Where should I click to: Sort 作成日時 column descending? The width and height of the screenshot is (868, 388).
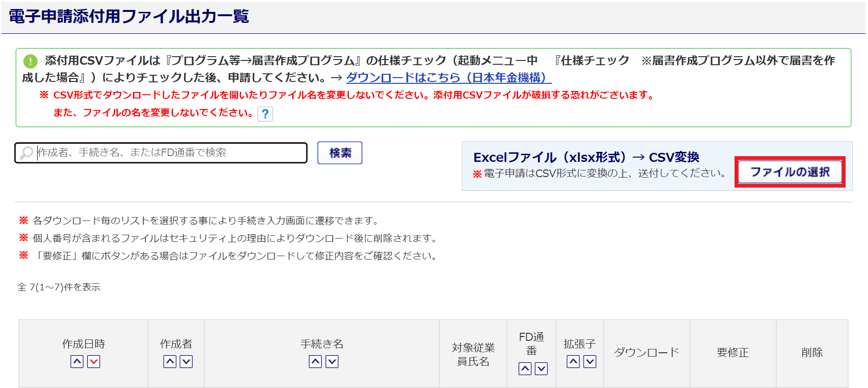click(x=93, y=362)
